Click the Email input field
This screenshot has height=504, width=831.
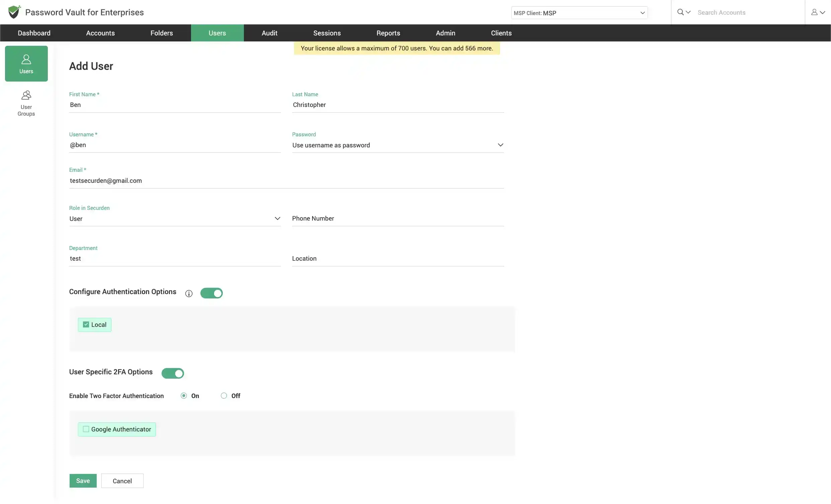[x=286, y=180]
